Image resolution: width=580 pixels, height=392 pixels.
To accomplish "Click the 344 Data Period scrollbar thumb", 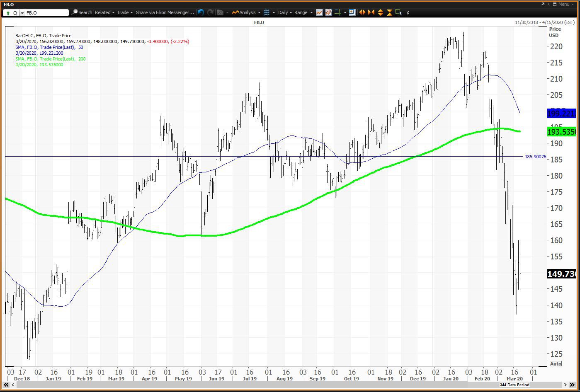I will [x=514, y=385].
